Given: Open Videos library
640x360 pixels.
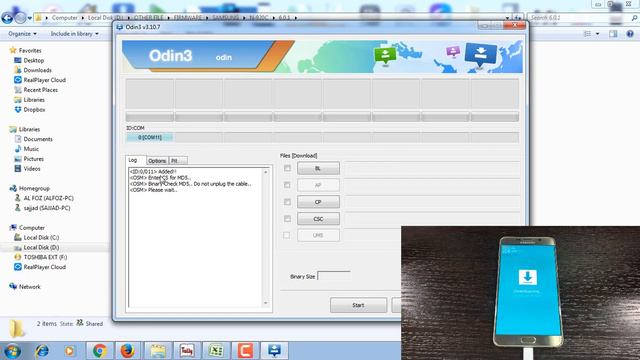Looking at the screenshot, I should tap(32, 169).
